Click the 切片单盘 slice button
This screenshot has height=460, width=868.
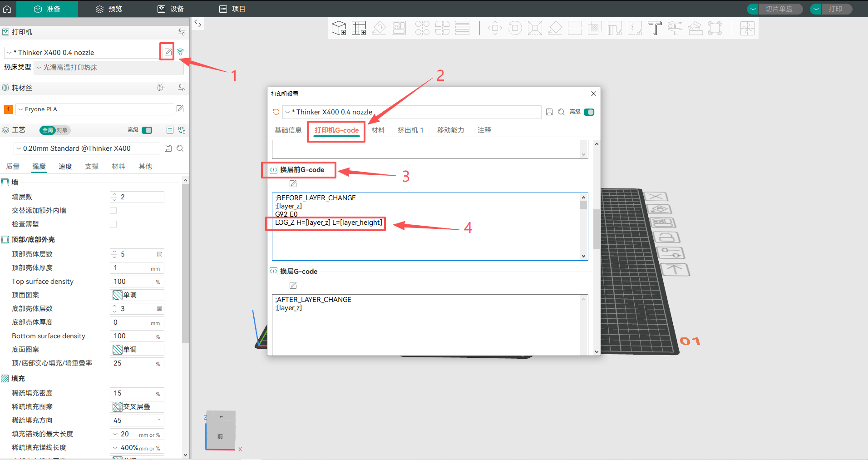pos(779,9)
